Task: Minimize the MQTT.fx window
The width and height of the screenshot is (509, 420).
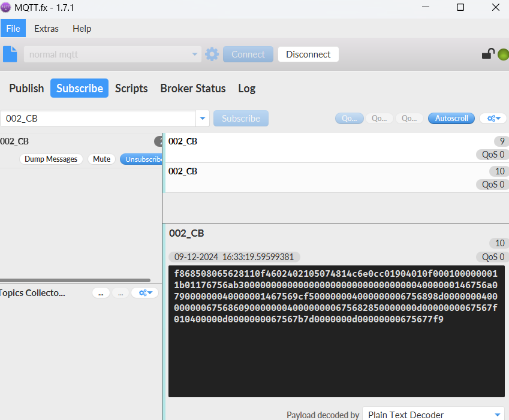Action: click(426, 7)
